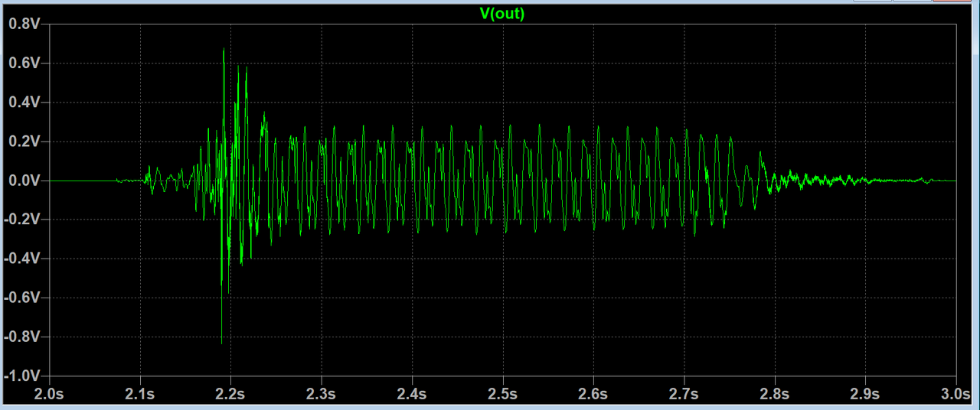Viewport: 980px width, 410px height.
Task: Click the 0.8V label on vertical axis
Action: (24, 24)
